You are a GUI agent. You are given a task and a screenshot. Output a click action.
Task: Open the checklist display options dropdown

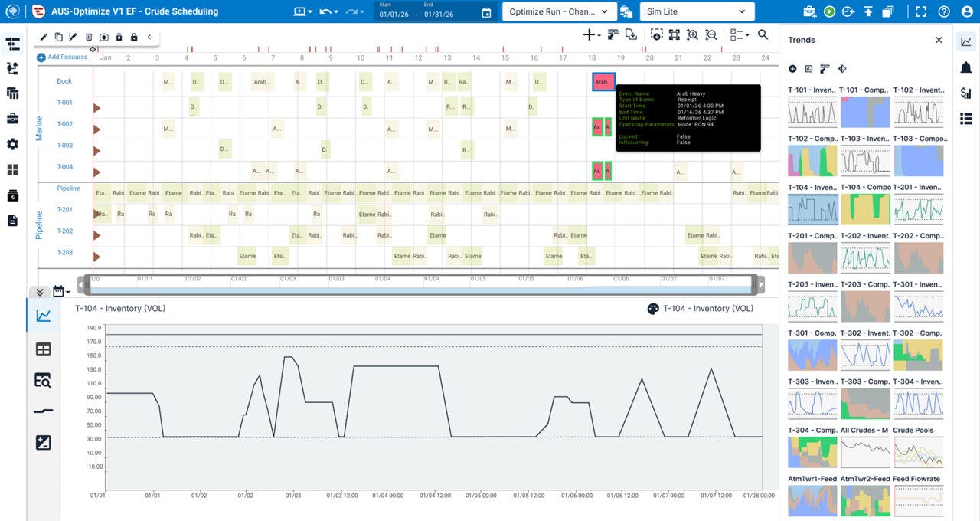point(739,34)
